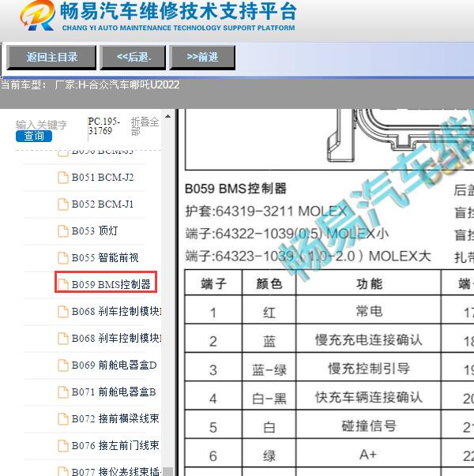Viewport: 474px width, 476px height.
Task: Click the 护套:64319-3211 MOLEX line
Action: (x=266, y=211)
